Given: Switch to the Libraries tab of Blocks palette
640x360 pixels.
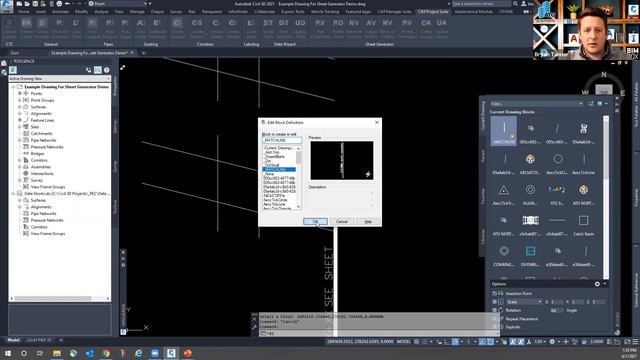Looking at the screenshot, I should tap(483, 237).
